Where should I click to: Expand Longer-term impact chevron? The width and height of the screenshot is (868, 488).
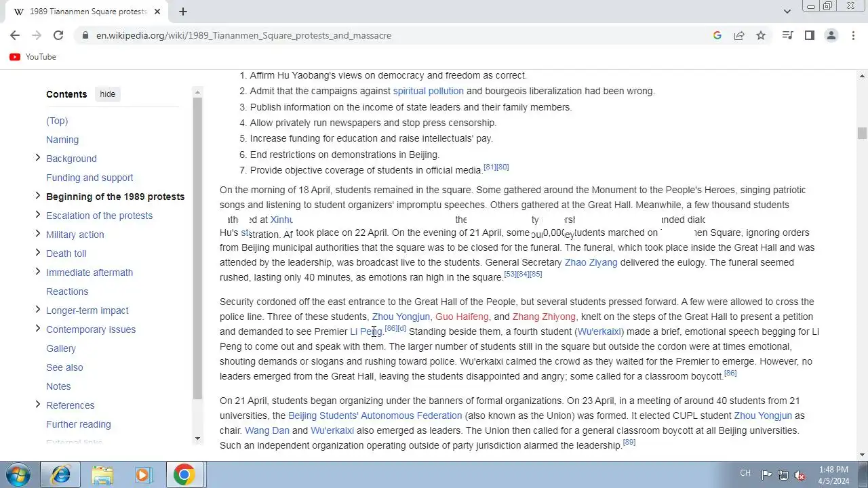[x=37, y=310]
